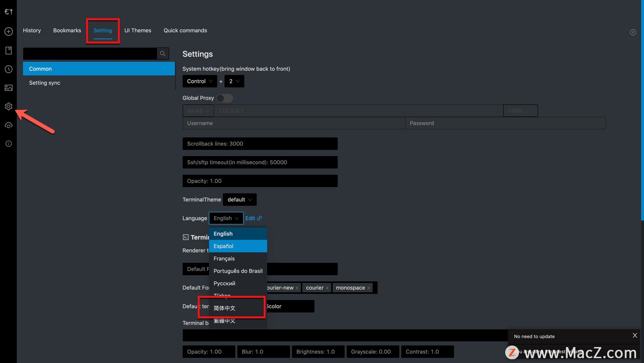Close settings panel with circle X

point(633,32)
